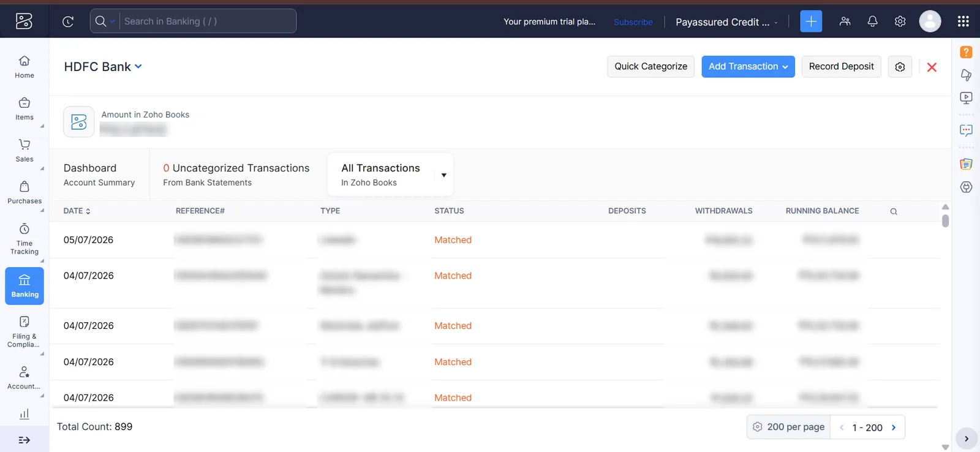
Task: Click the quick create plus button
Action: click(811, 21)
